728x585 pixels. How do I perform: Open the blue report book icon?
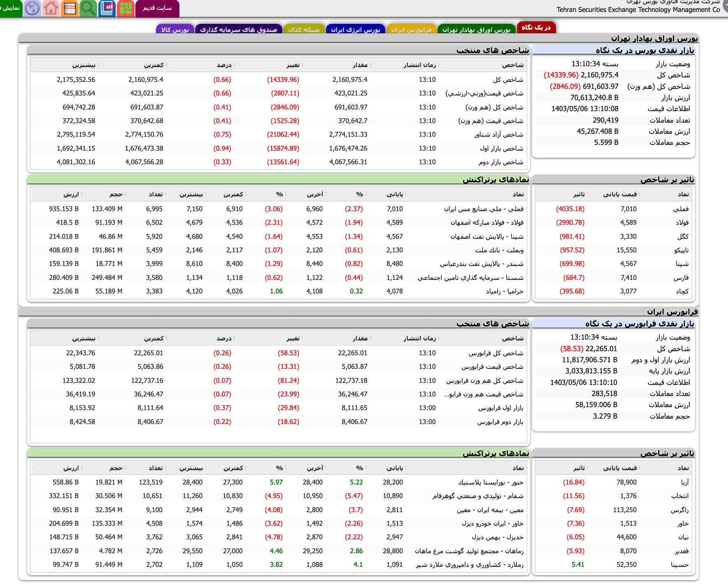107,8
